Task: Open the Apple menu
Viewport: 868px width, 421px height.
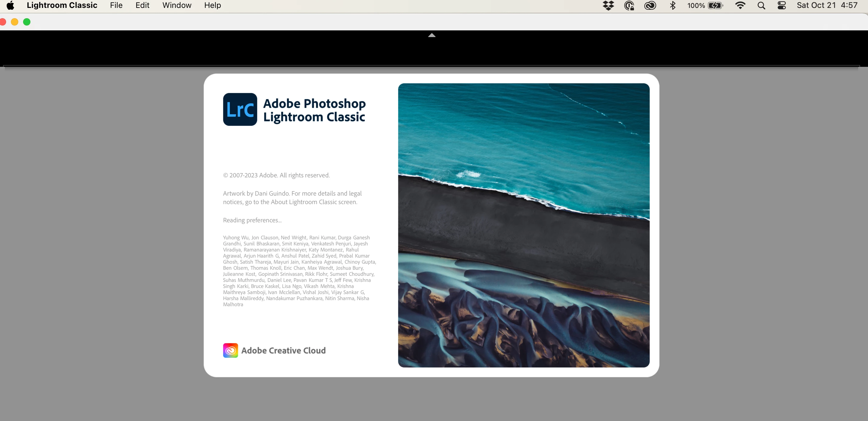Action: pyautogui.click(x=10, y=5)
